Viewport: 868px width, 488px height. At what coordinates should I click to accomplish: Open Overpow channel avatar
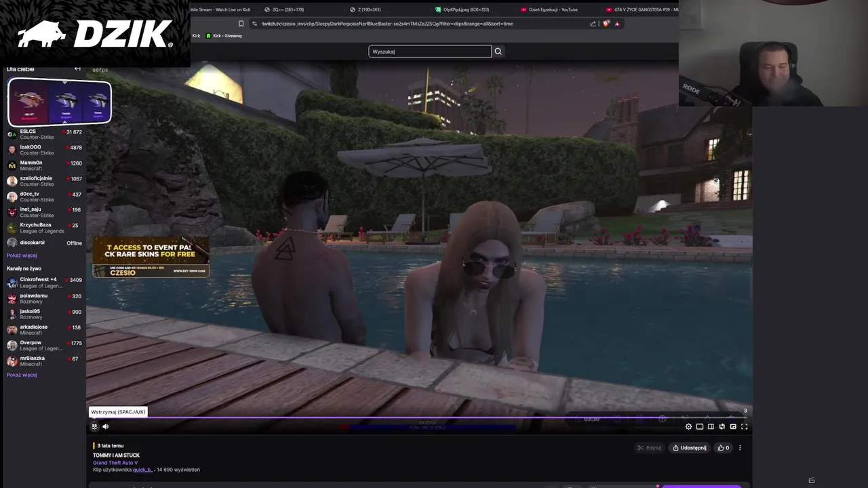point(12,345)
